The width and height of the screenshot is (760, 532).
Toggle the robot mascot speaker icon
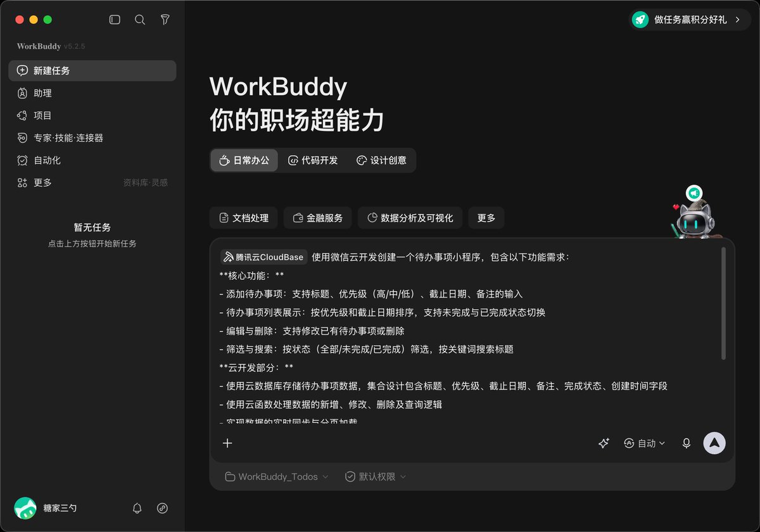pyautogui.click(x=694, y=193)
